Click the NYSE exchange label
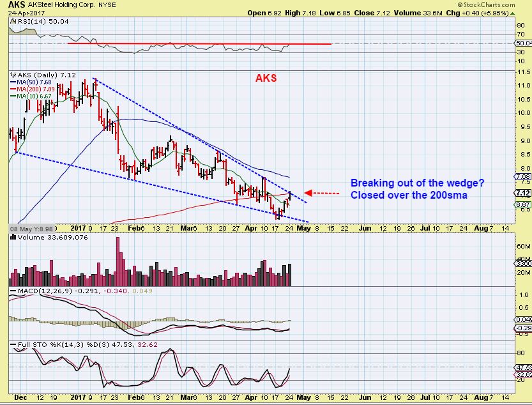Viewport: 532px width, 405px height. click(106, 5)
